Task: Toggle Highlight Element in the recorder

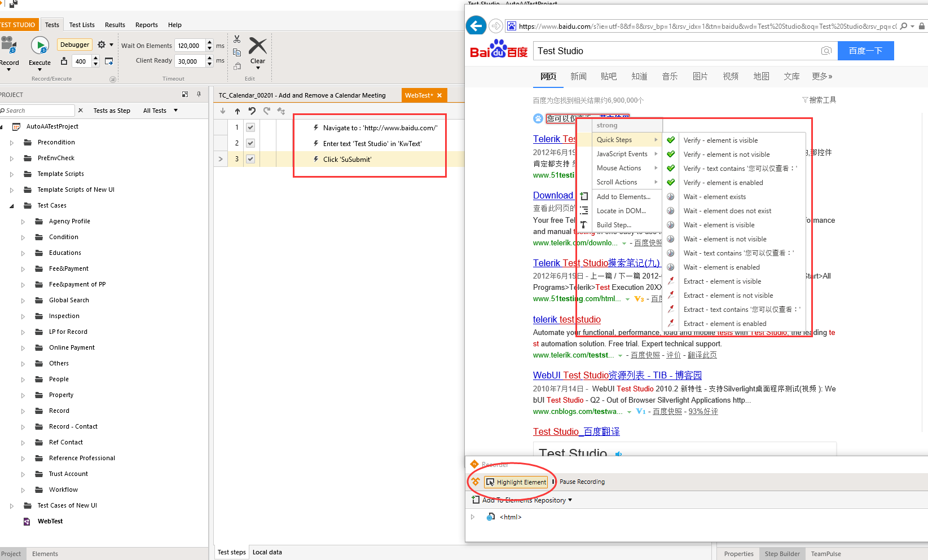Action: 516,482
